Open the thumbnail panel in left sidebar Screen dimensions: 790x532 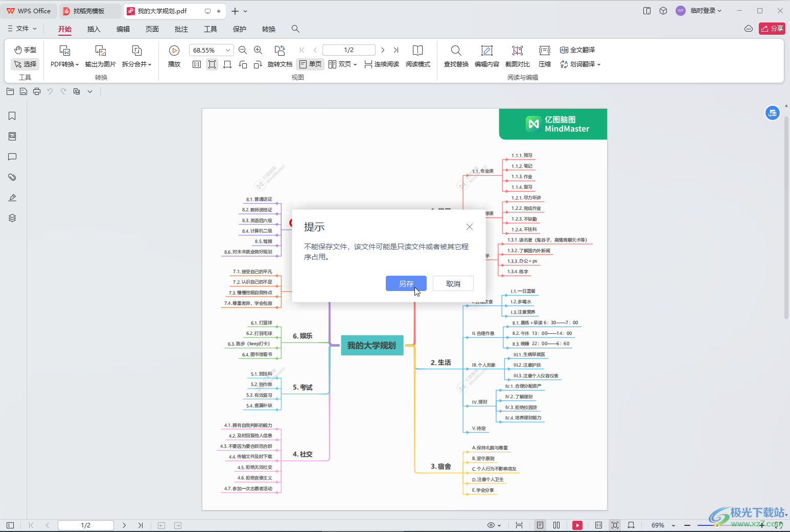(x=12, y=136)
